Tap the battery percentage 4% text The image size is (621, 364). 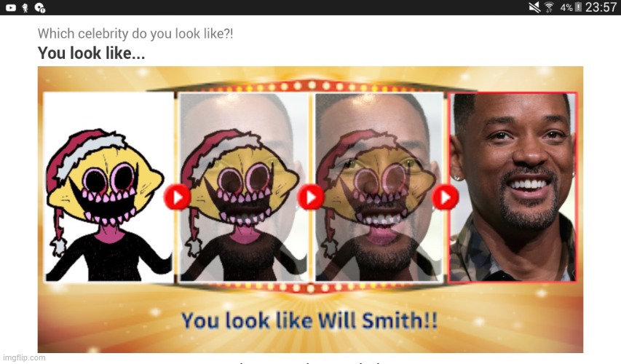tap(566, 7)
